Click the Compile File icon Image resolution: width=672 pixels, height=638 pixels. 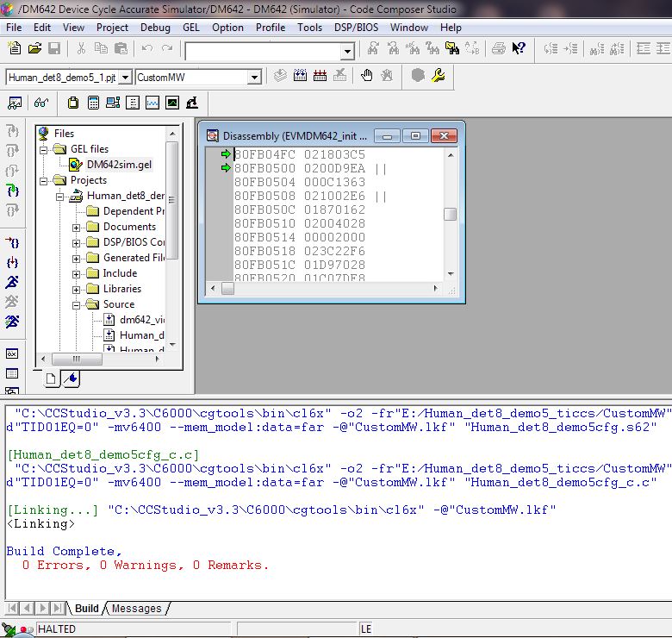pyautogui.click(x=280, y=76)
